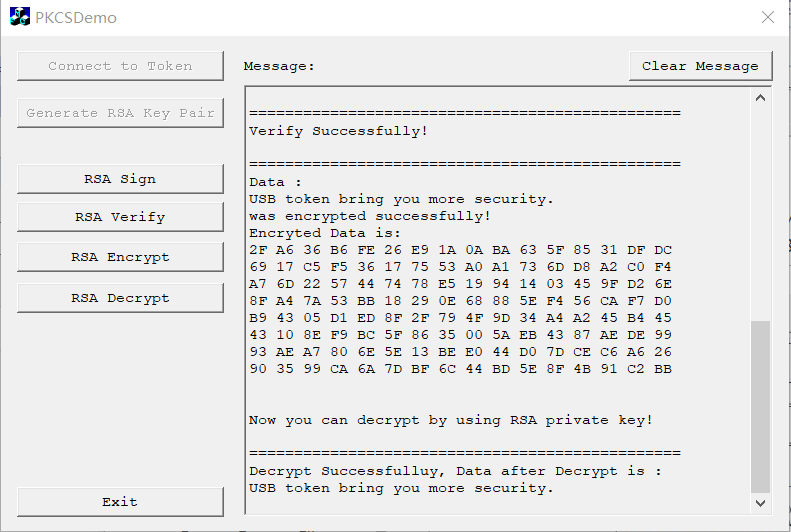Click the PKCSDemo application icon
This screenshot has height=532, width=791.
tap(20, 17)
